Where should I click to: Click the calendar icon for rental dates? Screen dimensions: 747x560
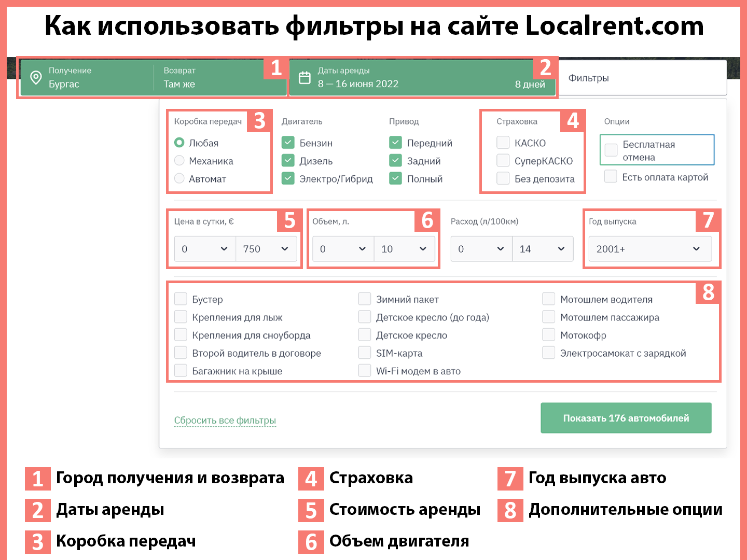pyautogui.click(x=305, y=78)
